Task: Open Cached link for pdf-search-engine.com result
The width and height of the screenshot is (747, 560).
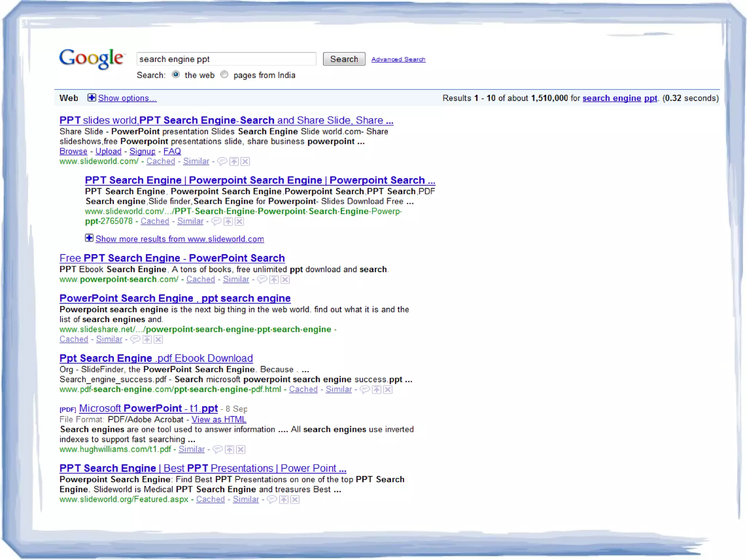Action: click(303, 389)
